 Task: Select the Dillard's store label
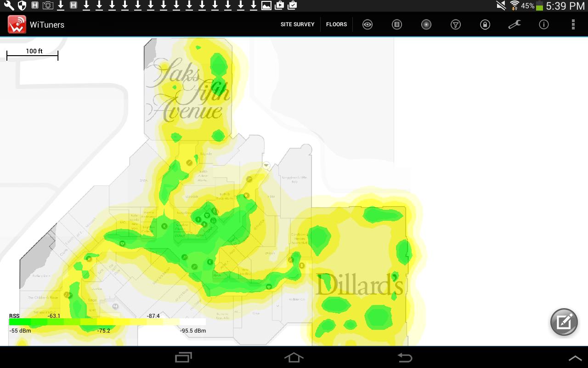pyautogui.click(x=360, y=284)
